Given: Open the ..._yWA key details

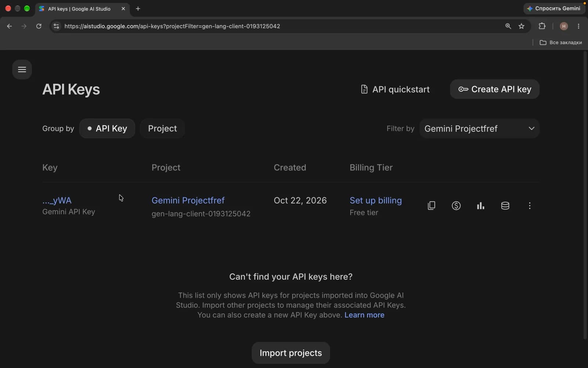Looking at the screenshot, I should tap(57, 201).
